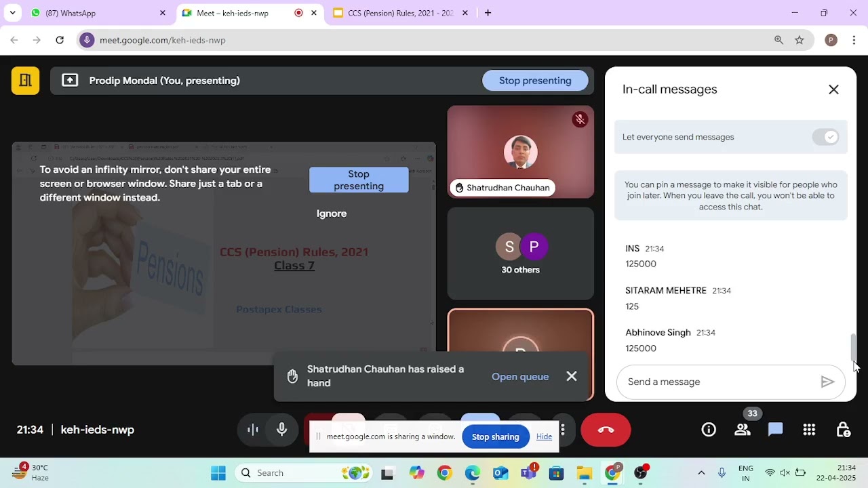Screen dimensions: 868x488
Task: Open the Windows Start menu
Action: 218,473
